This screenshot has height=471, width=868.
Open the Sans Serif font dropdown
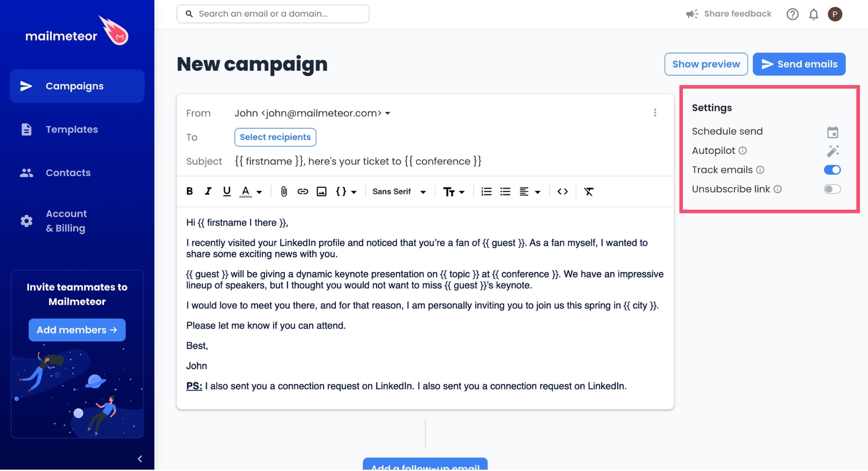coord(399,192)
